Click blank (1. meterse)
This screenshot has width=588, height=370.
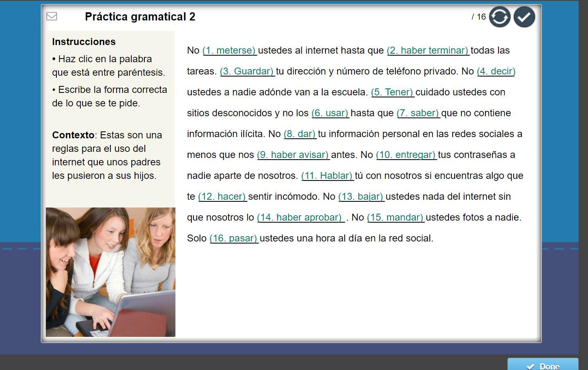229,50
